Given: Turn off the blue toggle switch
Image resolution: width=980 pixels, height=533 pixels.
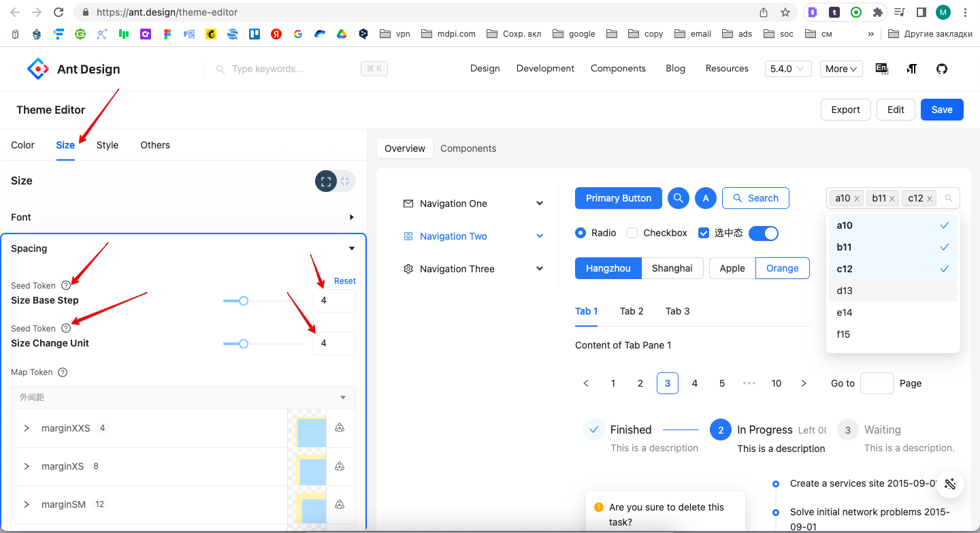Looking at the screenshot, I should pos(763,233).
